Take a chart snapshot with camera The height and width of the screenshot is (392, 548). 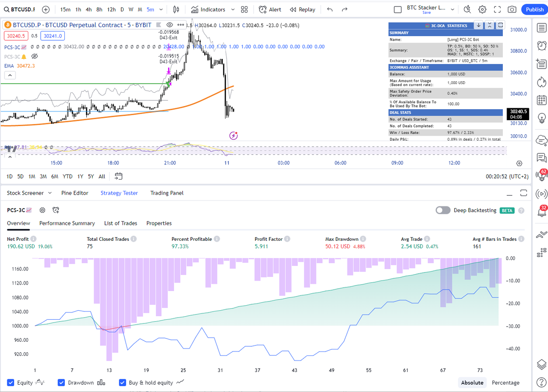(512, 9)
